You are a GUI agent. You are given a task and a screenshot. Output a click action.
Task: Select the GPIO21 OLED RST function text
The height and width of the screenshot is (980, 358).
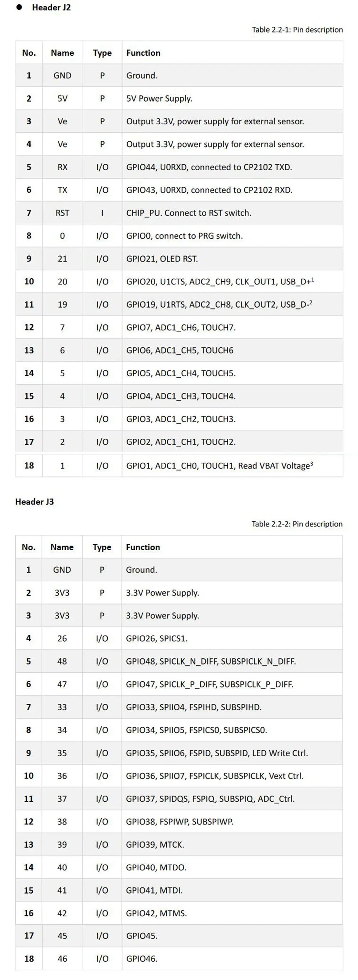(162, 259)
